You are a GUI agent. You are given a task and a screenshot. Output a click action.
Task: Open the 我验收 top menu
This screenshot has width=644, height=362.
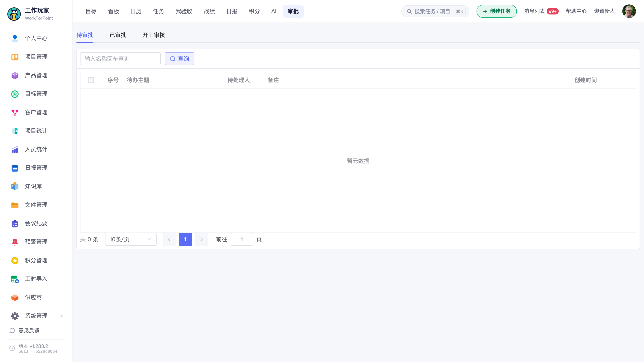click(184, 11)
